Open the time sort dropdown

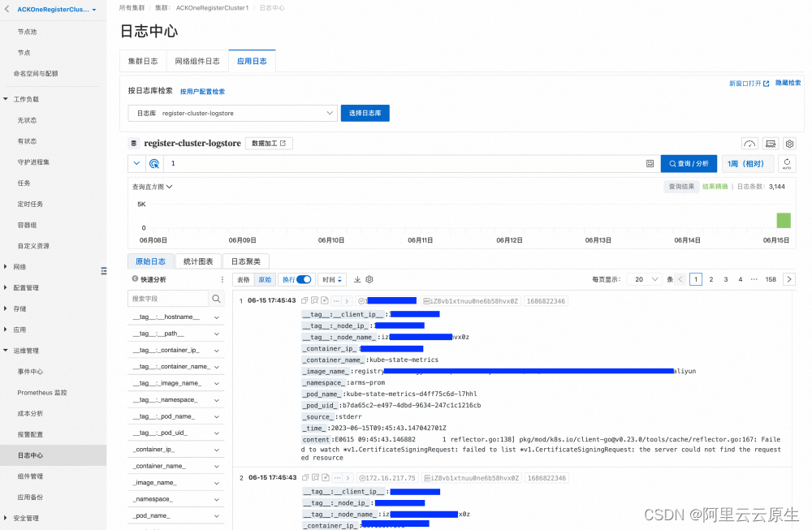332,279
